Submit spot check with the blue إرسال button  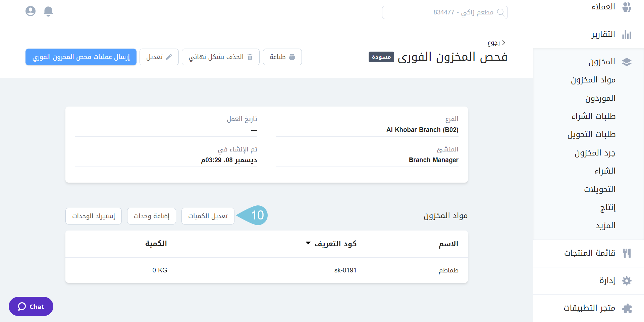[x=81, y=57]
